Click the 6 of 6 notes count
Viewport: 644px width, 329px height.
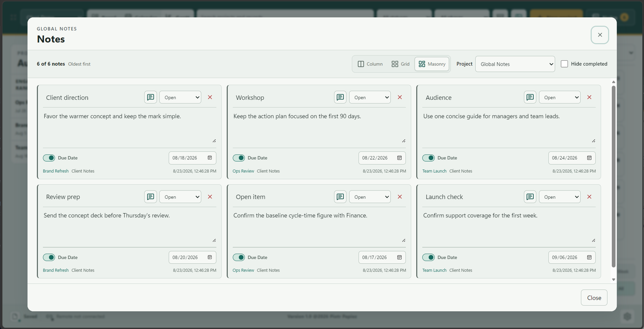51,64
